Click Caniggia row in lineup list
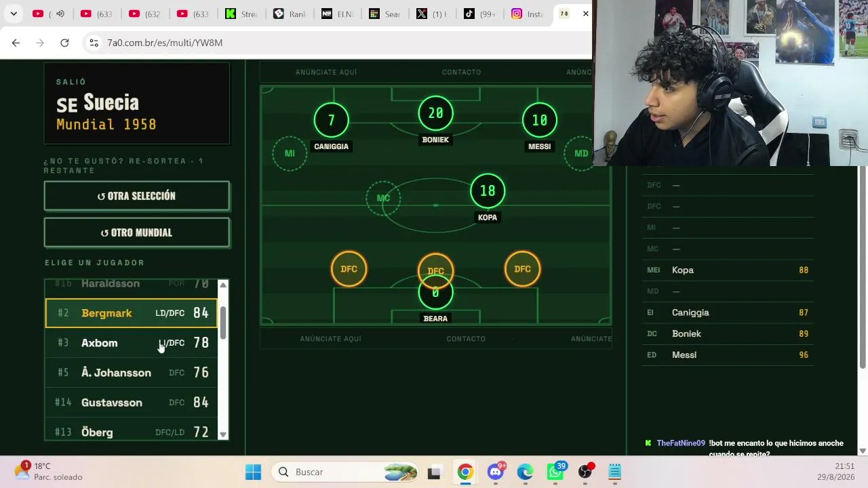 click(728, 312)
